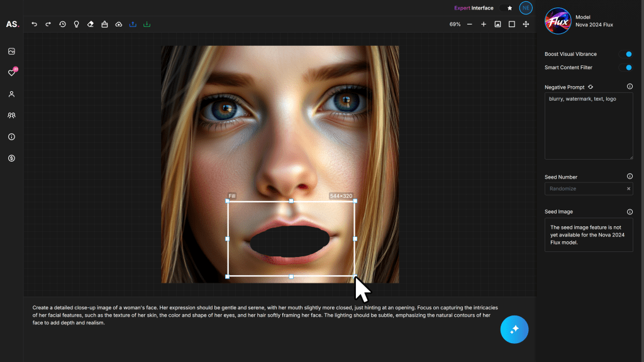
Task: Click zoom minus to decrease 69% zoom
Action: point(469,25)
